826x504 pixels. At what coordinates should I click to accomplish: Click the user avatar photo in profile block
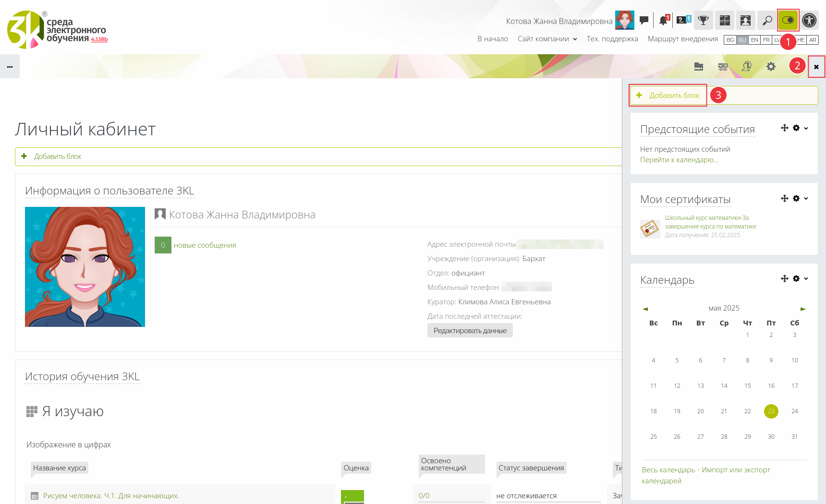pyautogui.click(x=85, y=267)
